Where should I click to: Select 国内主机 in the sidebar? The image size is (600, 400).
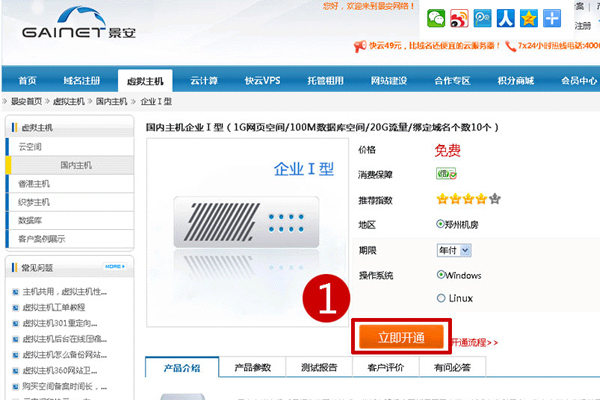coord(70,165)
